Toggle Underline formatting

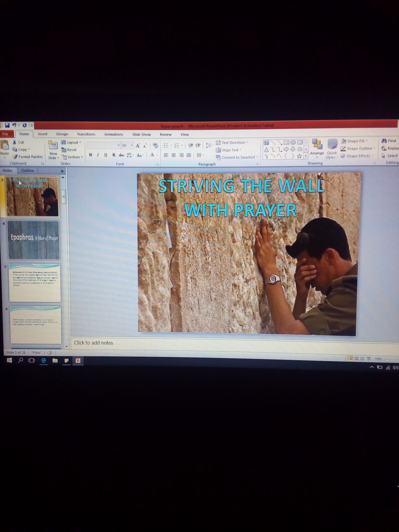click(106, 155)
